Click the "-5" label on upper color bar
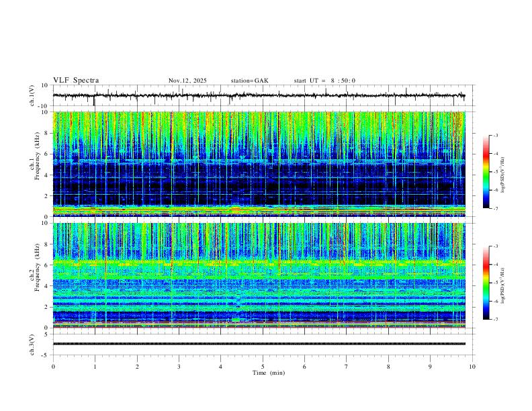The height and width of the screenshot is (411, 532). 495,172
